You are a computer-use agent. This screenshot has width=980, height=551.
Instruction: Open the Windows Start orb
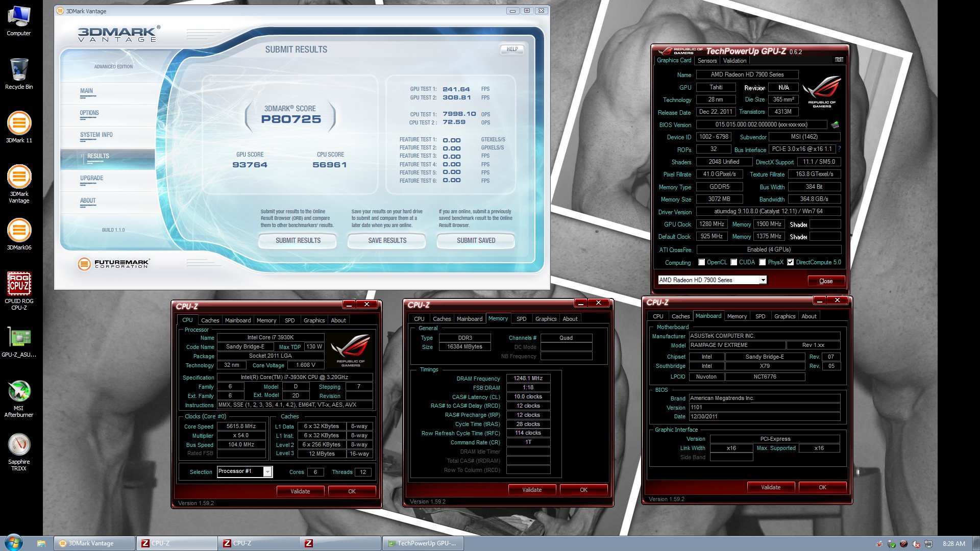coord(13,543)
